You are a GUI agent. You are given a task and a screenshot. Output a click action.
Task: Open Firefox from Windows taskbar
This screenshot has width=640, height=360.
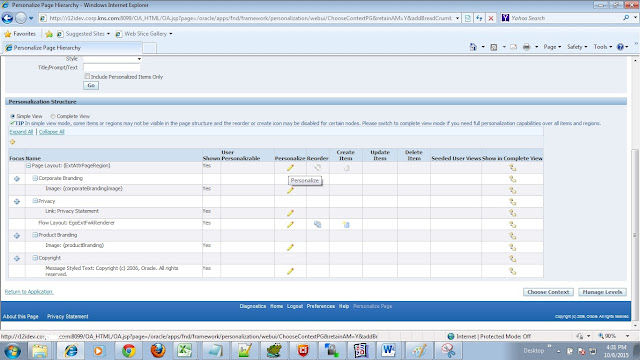coord(158,351)
